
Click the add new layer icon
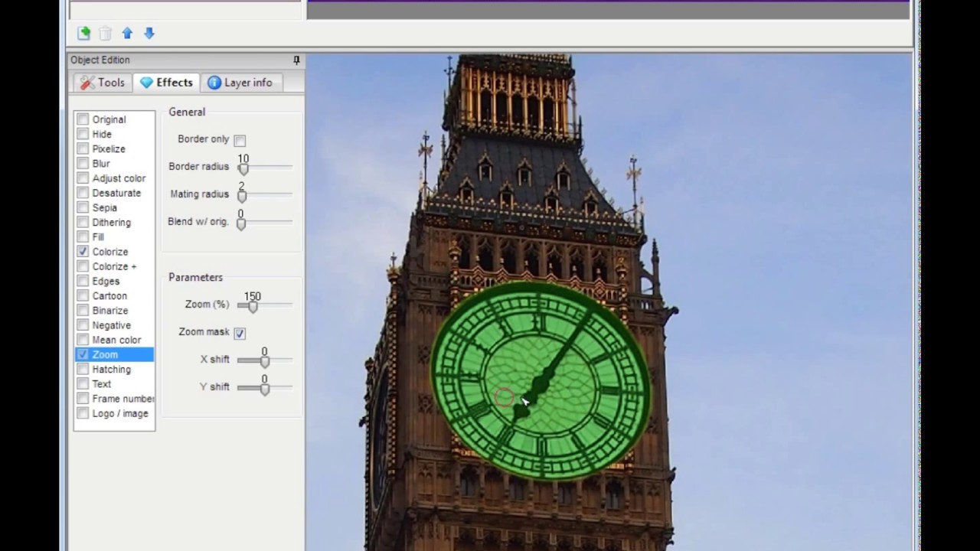[x=83, y=33]
